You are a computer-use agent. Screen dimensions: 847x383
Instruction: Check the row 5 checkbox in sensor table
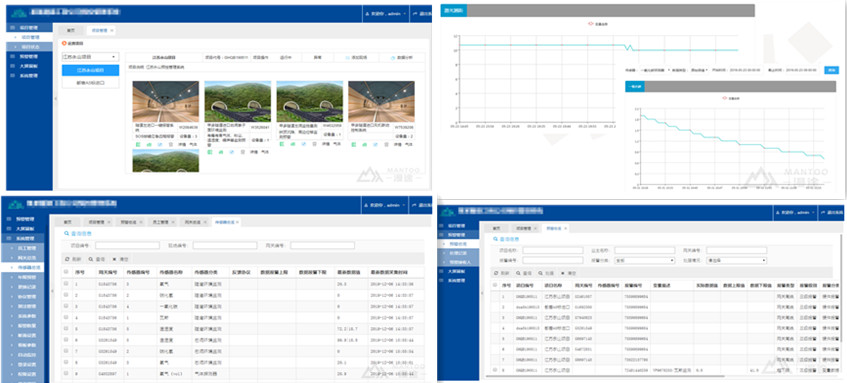(x=66, y=328)
